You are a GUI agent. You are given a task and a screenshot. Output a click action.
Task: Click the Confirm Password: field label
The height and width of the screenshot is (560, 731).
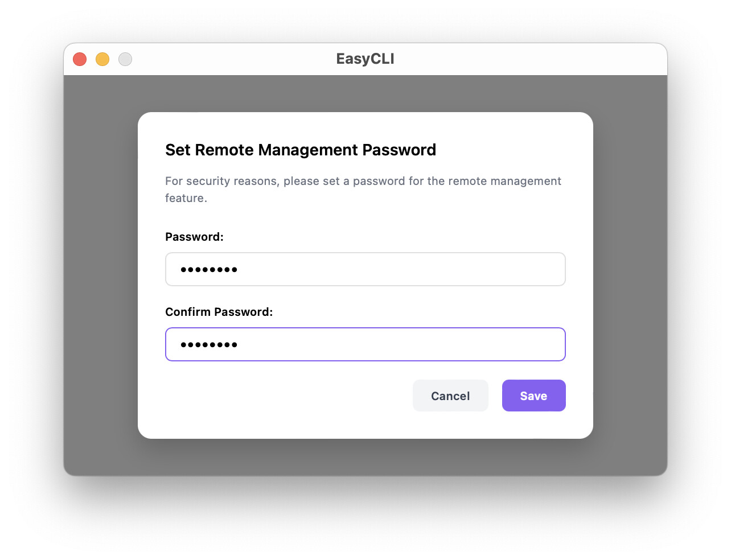(x=219, y=312)
